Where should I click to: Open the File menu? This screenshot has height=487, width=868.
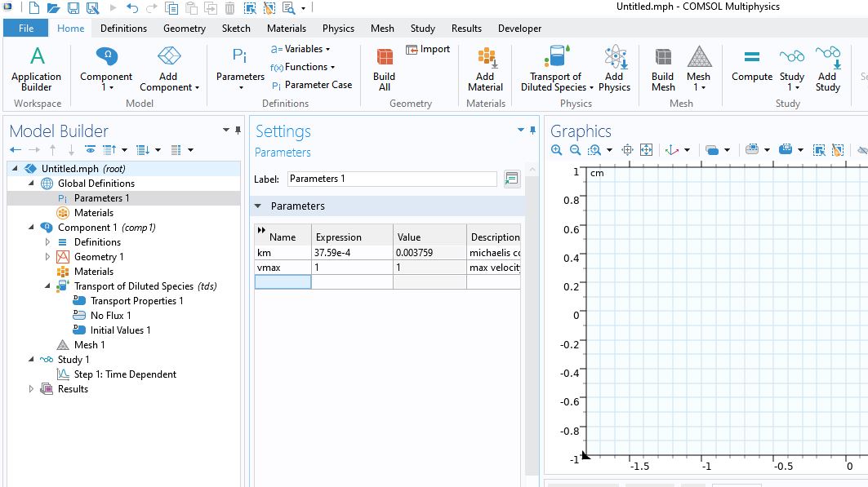tap(25, 29)
